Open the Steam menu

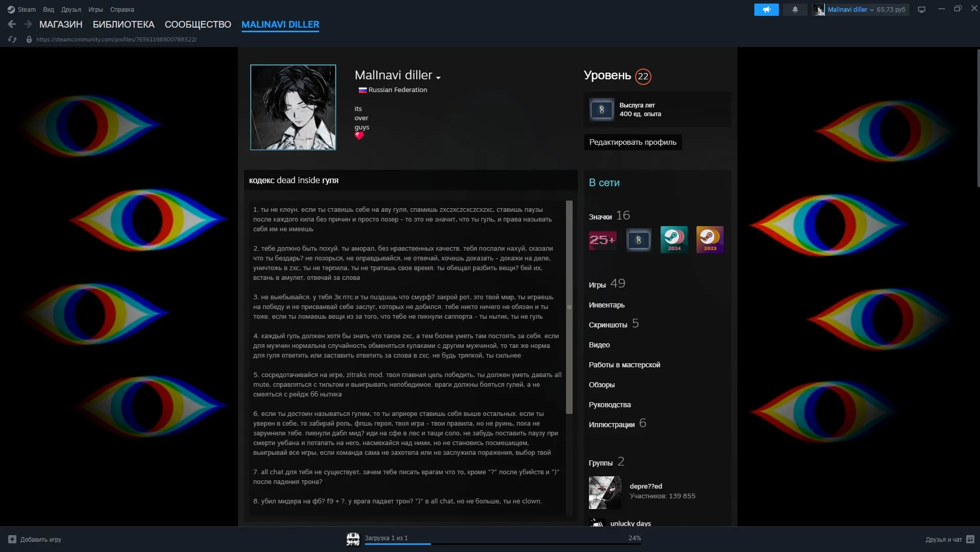[x=21, y=10]
